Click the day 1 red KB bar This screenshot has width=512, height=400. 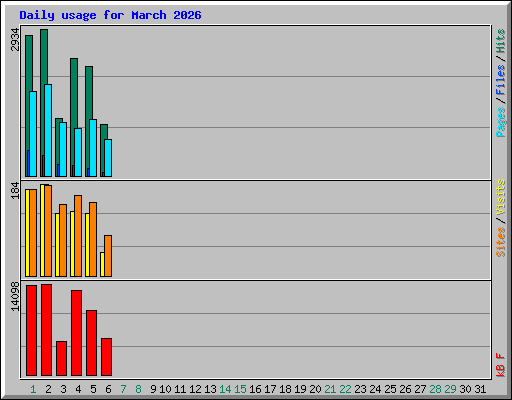tap(31, 330)
